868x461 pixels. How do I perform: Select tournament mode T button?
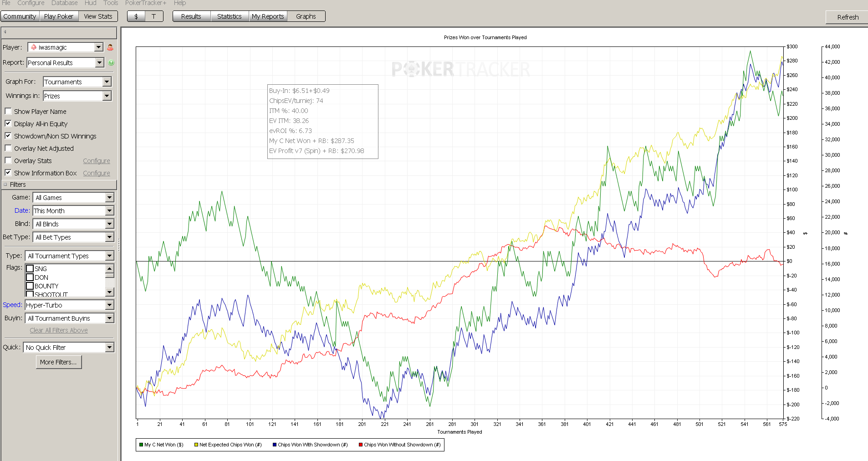(154, 16)
